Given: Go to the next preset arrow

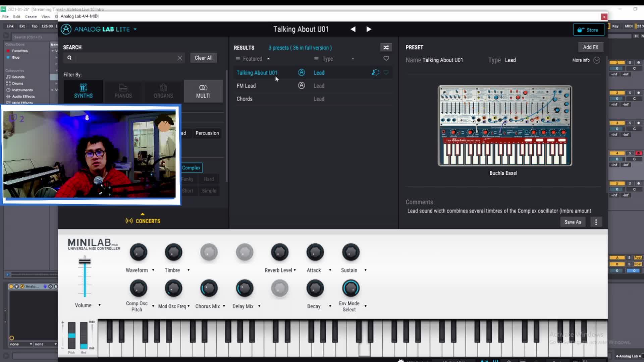Looking at the screenshot, I should pyautogui.click(x=369, y=29).
